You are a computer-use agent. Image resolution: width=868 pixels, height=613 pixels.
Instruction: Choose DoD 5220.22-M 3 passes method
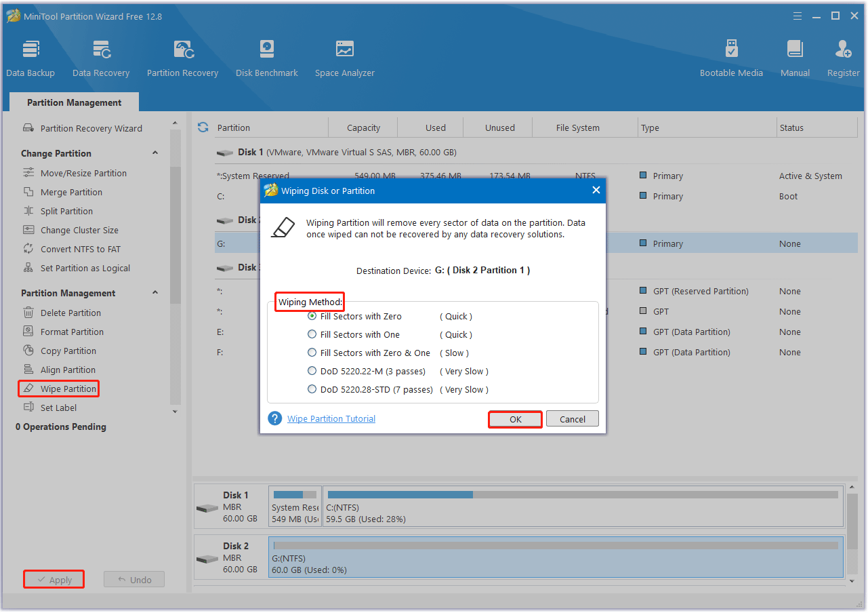pyautogui.click(x=312, y=371)
